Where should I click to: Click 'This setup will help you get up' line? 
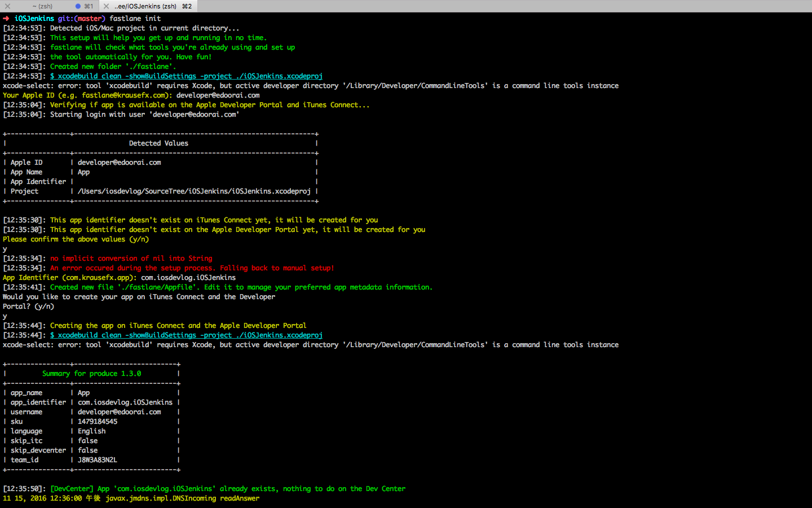pos(158,38)
